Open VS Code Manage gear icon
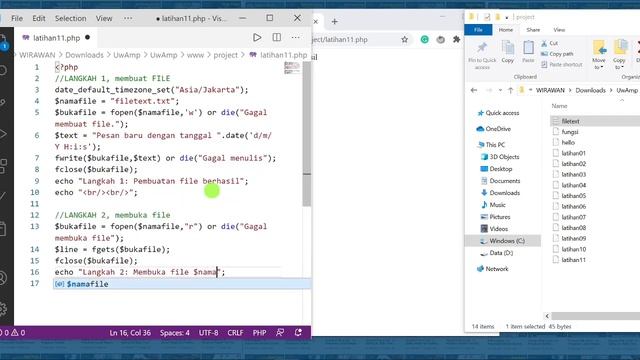The width and height of the screenshot is (640, 360). click(x=3, y=309)
